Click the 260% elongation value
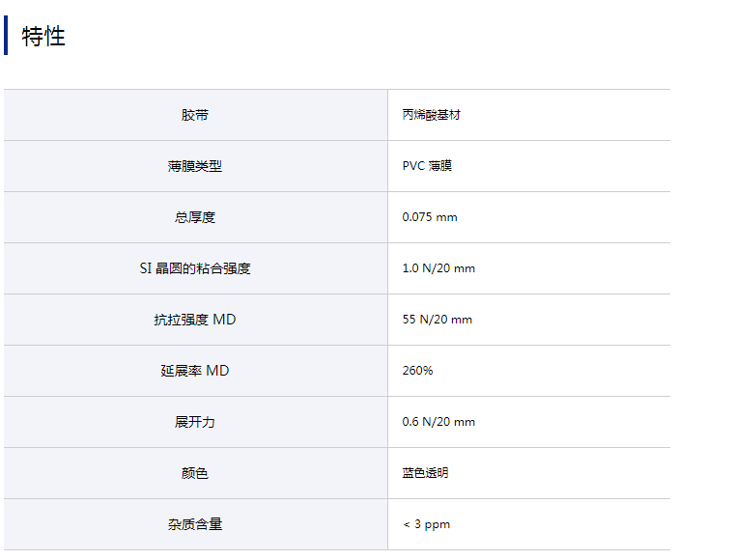The width and height of the screenshot is (734, 560). (417, 371)
